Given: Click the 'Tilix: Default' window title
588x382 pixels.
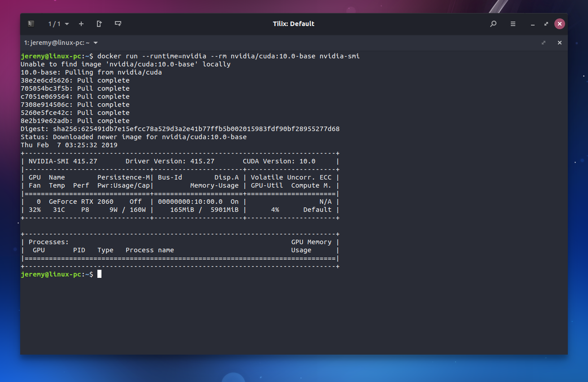Looking at the screenshot, I should [x=294, y=24].
